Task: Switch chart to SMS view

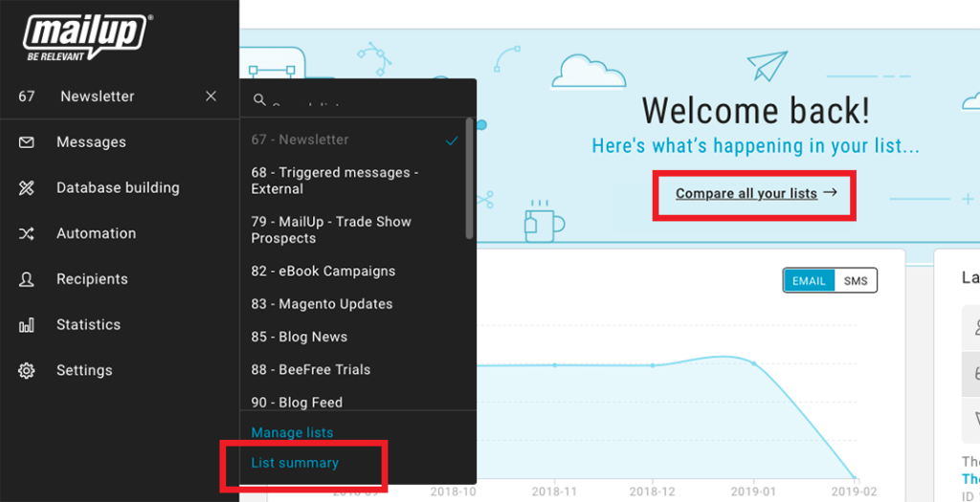Action: click(x=856, y=280)
